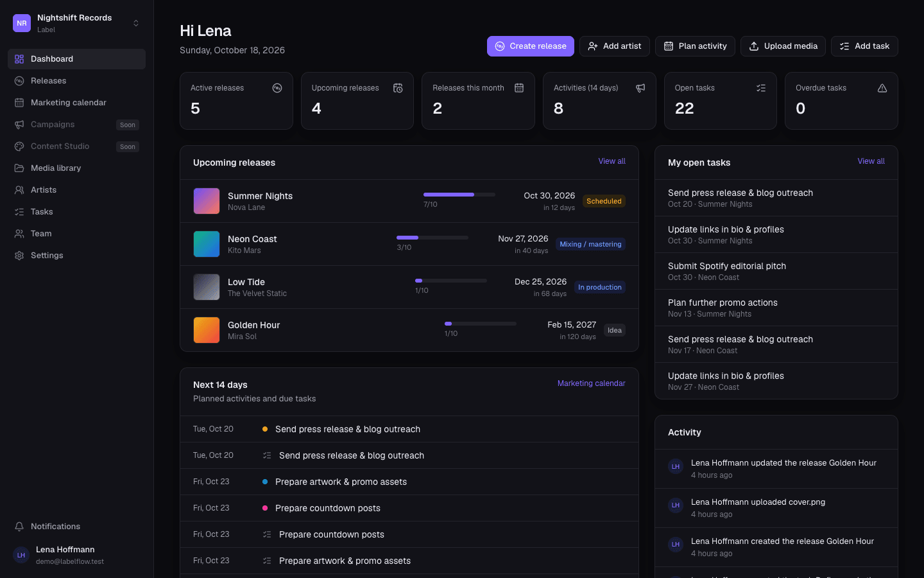Click the NR label logo icon
Viewport: 924px width, 578px height.
22,23
